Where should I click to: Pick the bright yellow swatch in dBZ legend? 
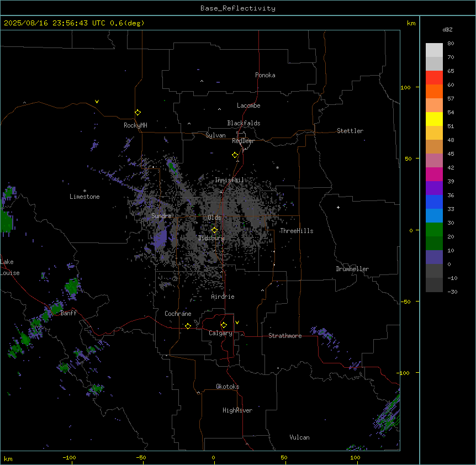click(434, 119)
